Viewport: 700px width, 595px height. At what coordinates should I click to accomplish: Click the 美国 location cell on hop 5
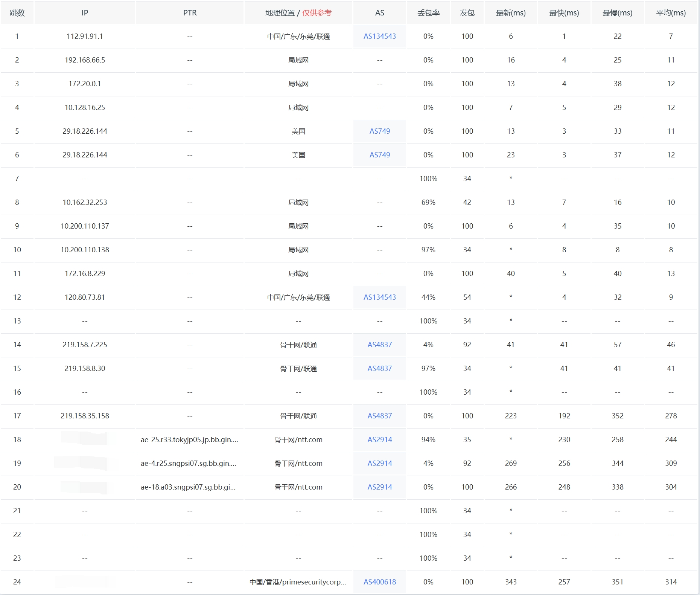click(x=298, y=131)
